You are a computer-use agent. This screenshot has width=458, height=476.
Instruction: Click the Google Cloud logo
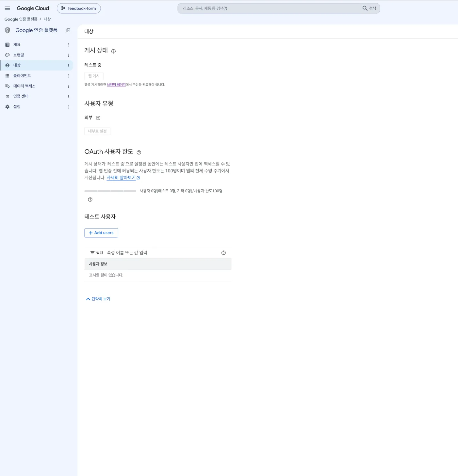click(33, 8)
